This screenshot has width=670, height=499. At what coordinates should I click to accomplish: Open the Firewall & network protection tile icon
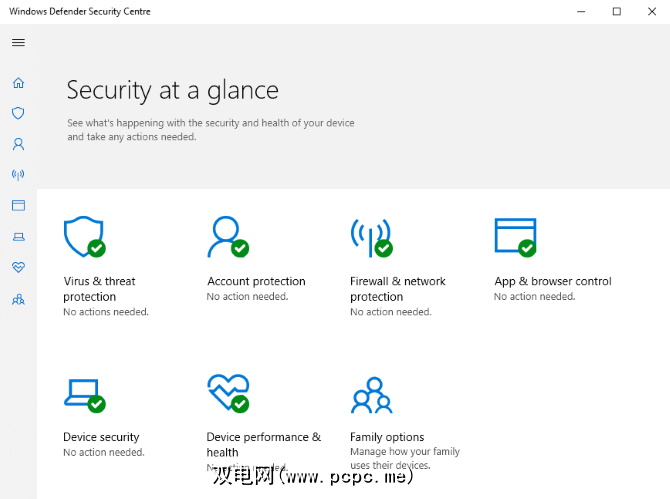[x=369, y=236]
